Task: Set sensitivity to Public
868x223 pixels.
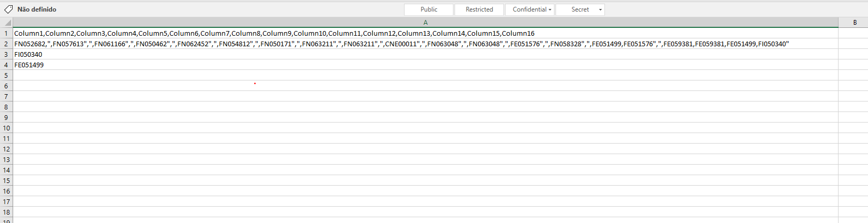Action: [429, 9]
